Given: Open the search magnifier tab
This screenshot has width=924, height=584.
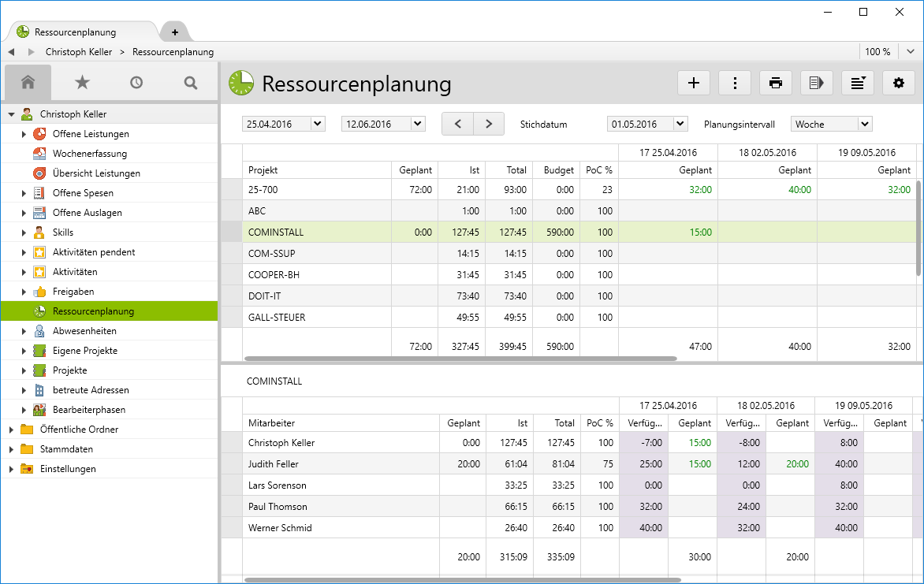Looking at the screenshot, I should [x=190, y=82].
